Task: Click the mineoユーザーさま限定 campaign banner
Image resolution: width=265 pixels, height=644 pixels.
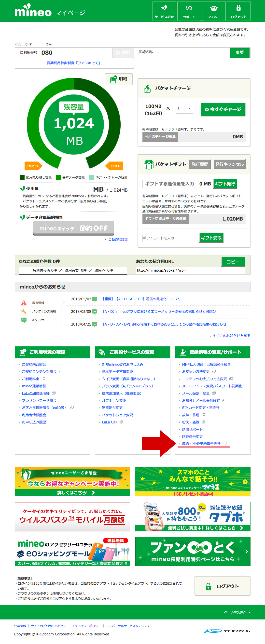Action: click(72, 482)
